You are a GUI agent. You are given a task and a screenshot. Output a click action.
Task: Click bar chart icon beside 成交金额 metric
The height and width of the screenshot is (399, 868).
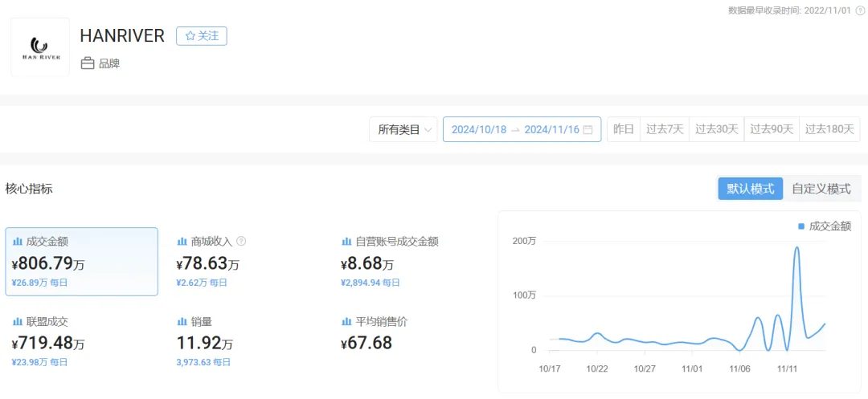click(x=16, y=242)
